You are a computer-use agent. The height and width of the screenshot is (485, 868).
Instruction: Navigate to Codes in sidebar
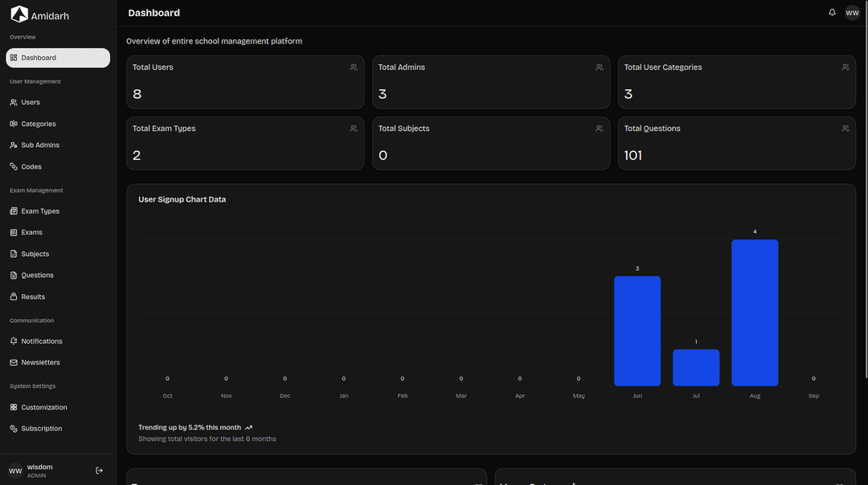pos(31,167)
